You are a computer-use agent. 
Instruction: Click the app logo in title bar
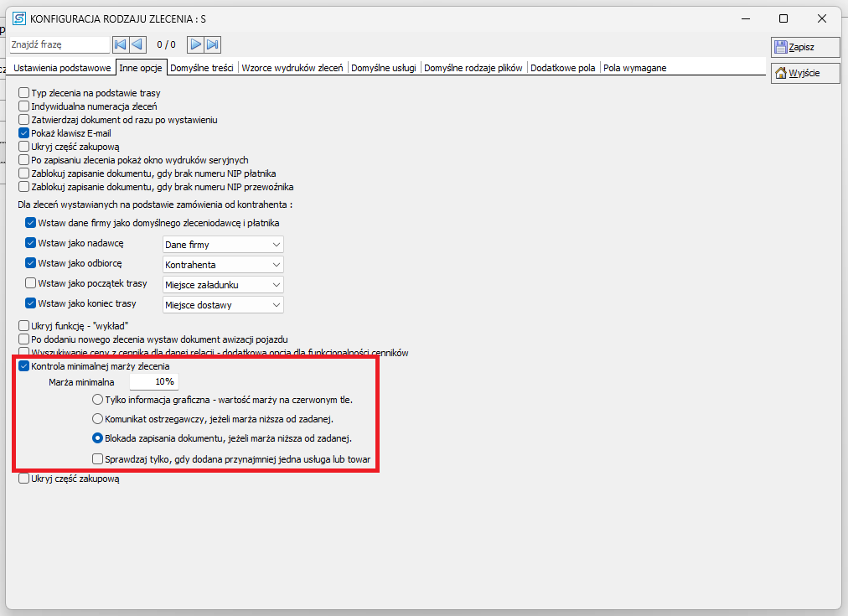click(x=18, y=18)
